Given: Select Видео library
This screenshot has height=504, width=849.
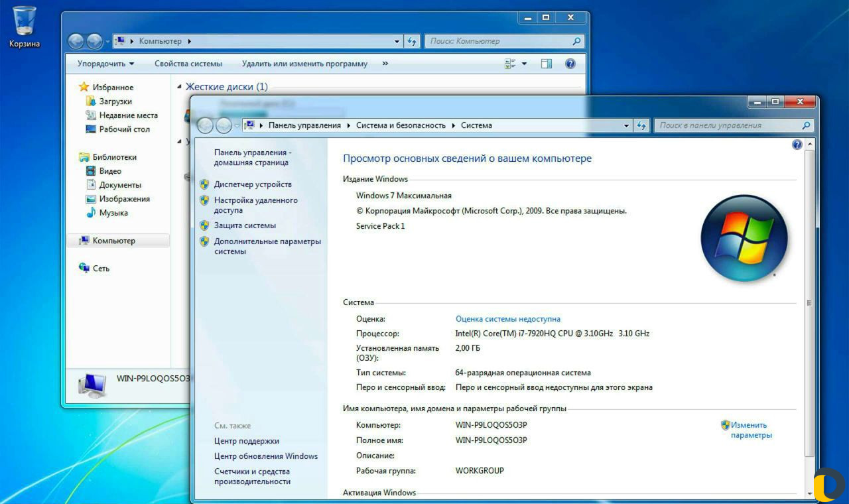Looking at the screenshot, I should [x=110, y=171].
